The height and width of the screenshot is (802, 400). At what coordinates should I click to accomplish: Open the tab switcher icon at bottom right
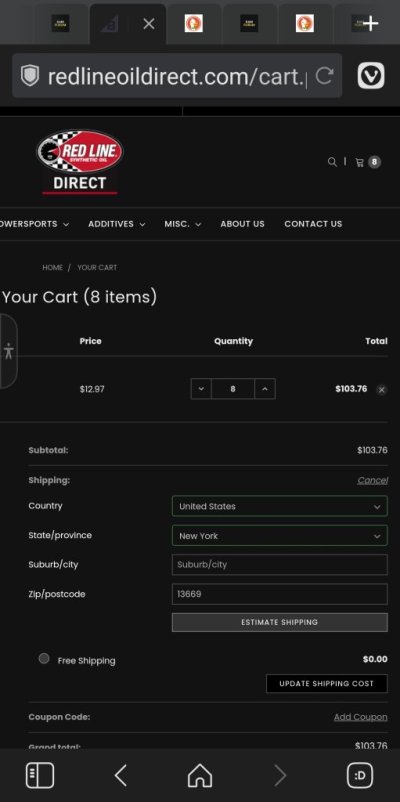[360, 776]
